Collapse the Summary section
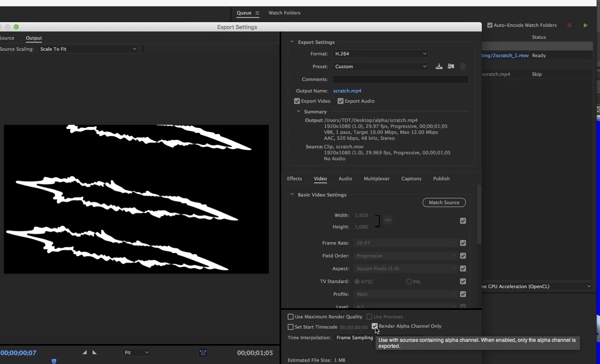The width and height of the screenshot is (600, 364). tap(298, 112)
